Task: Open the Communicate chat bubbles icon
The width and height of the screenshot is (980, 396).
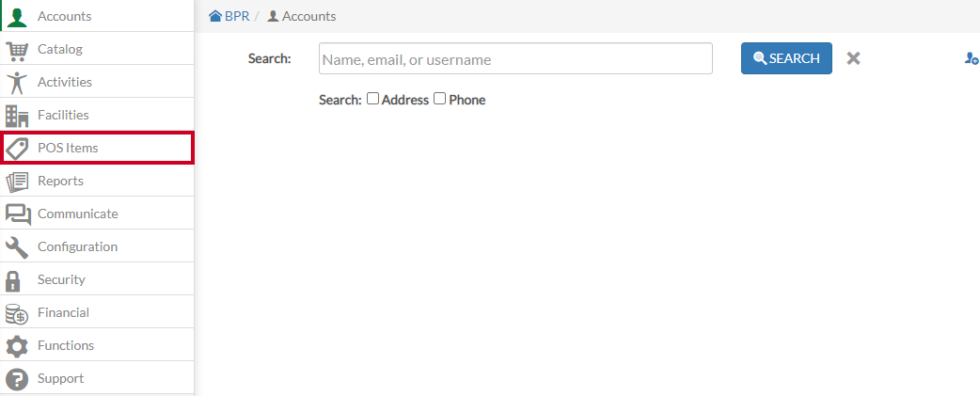Action: point(18,214)
